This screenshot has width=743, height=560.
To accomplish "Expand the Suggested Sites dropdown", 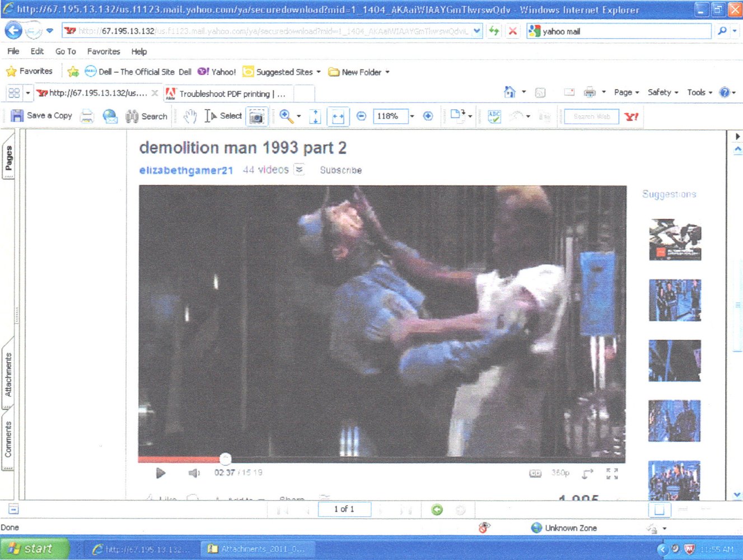I will (x=319, y=72).
